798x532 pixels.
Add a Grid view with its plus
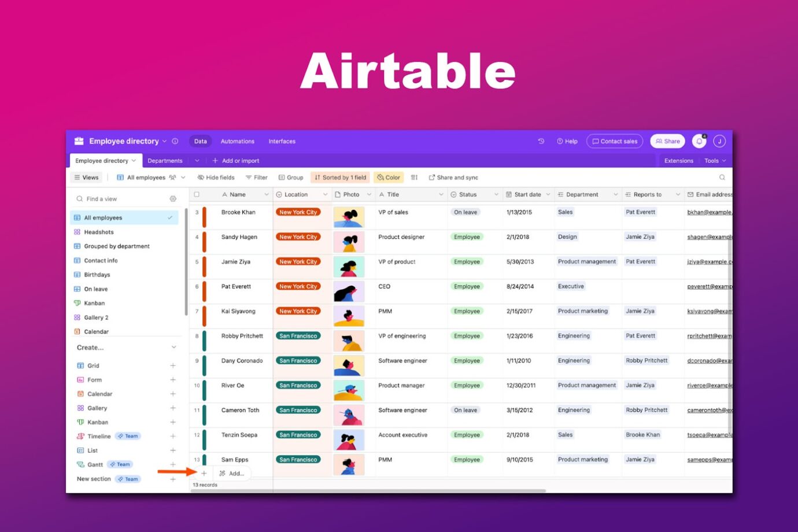tap(173, 365)
